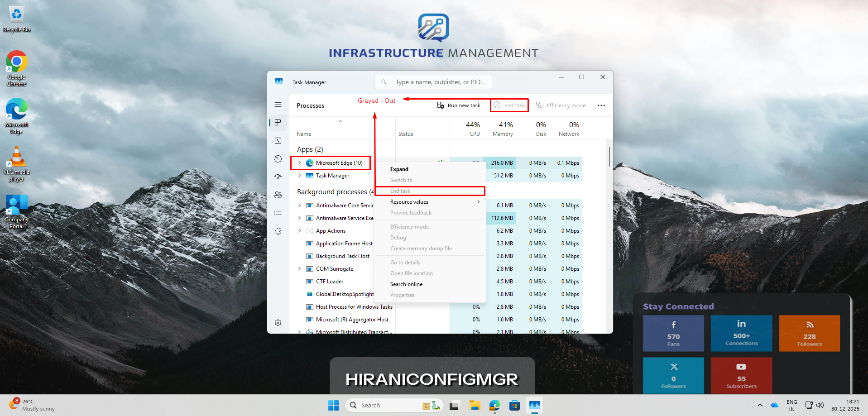The image size is (868, 416).
Task: Click the Run new task button
Action: 459,105
